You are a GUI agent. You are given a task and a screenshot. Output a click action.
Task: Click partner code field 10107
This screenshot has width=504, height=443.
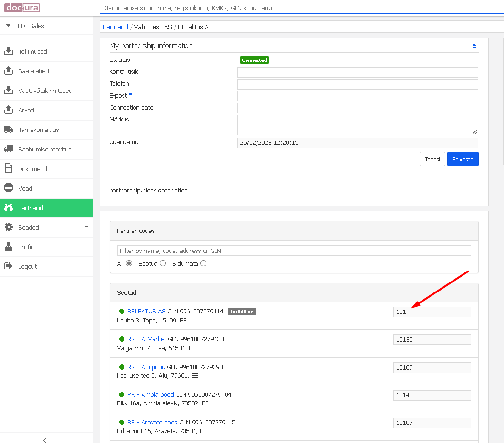coord(432,423)
